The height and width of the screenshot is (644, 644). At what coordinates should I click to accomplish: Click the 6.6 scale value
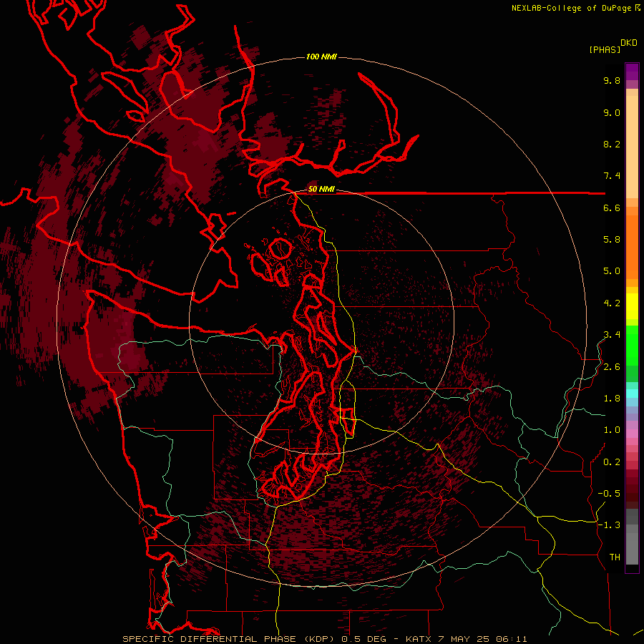click(612, 208)
